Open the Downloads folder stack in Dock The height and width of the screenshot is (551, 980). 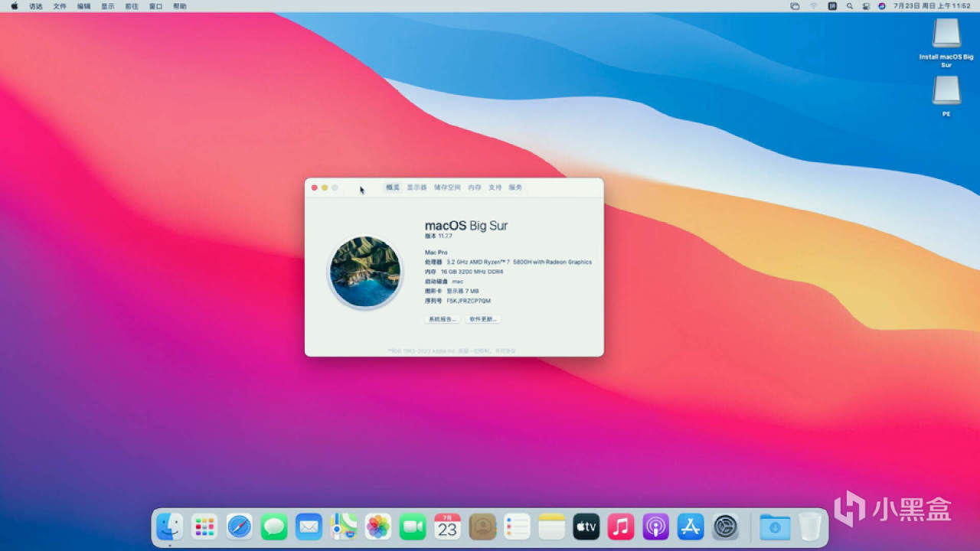pos(775,527)
